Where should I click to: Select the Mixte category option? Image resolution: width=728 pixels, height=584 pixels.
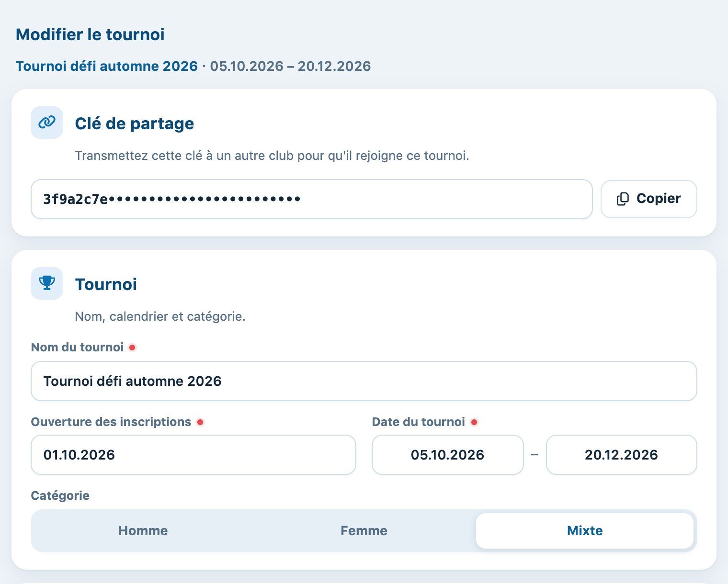point(585,530)
